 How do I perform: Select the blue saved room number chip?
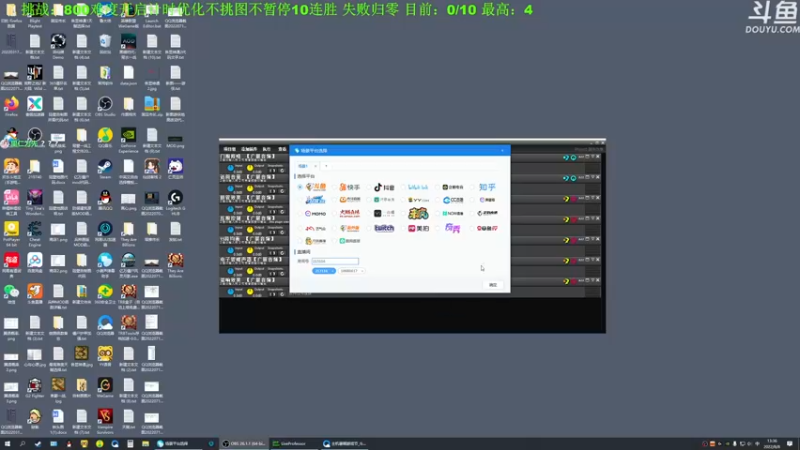pos(323,271)
